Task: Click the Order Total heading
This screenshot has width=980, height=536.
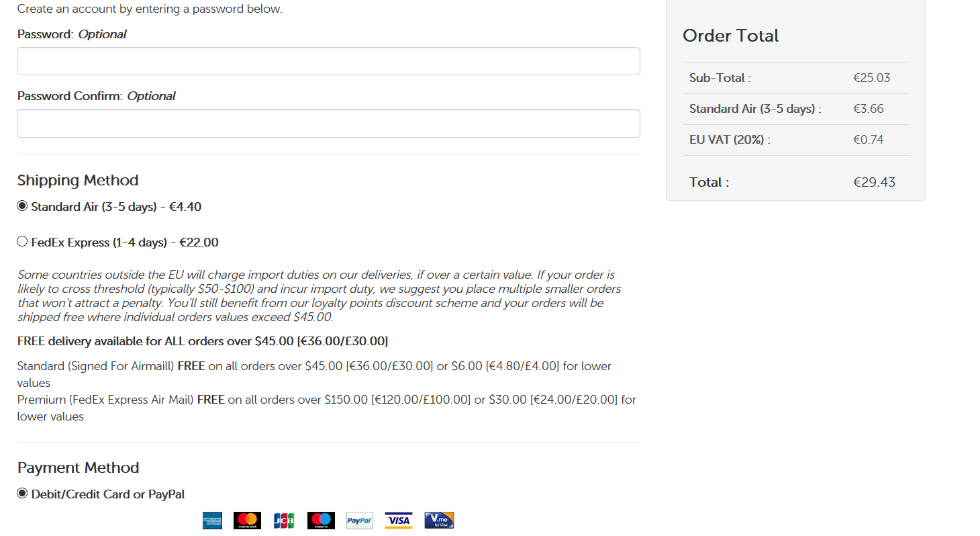Action: [730, 36]
